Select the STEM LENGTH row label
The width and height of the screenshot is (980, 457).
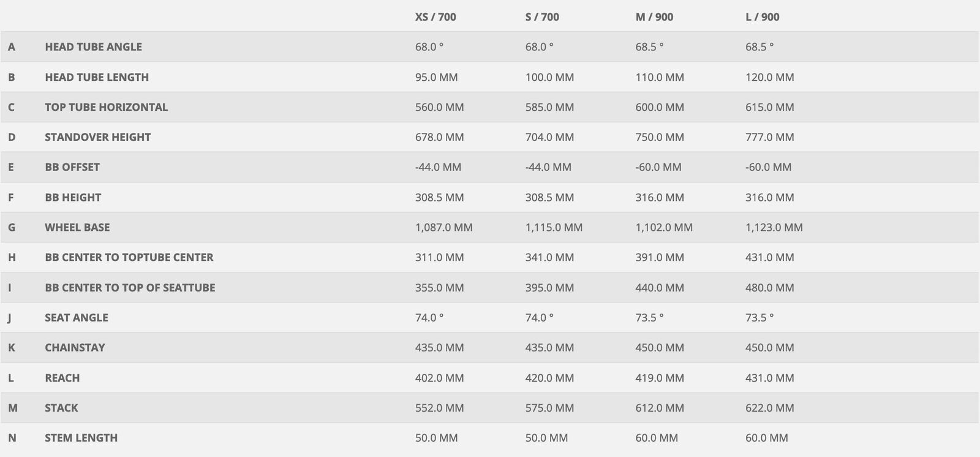[81, 438]
